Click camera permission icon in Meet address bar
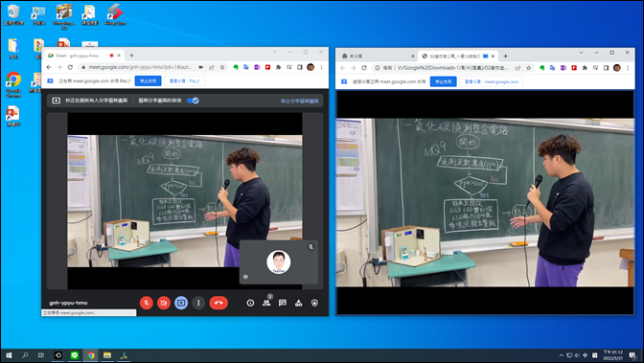 201,67
